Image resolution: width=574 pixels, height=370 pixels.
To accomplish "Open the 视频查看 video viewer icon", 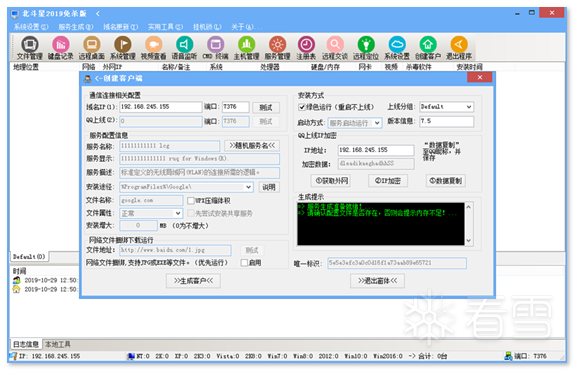I will pos(153,48).
